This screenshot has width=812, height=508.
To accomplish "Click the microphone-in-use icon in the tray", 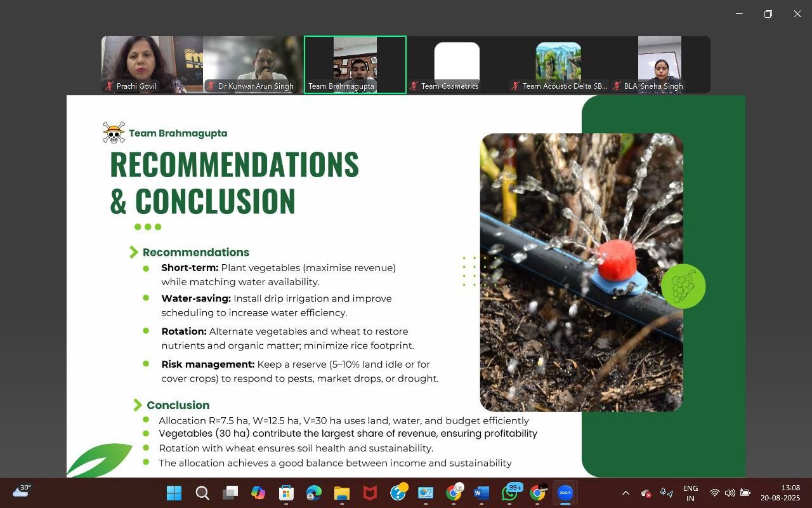I will [666, 493].
